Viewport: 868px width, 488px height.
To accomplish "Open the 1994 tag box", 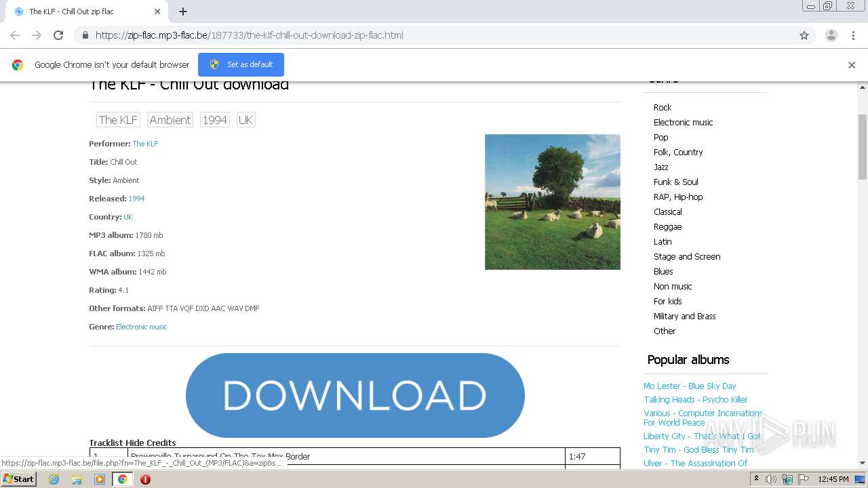I will 215,120.
